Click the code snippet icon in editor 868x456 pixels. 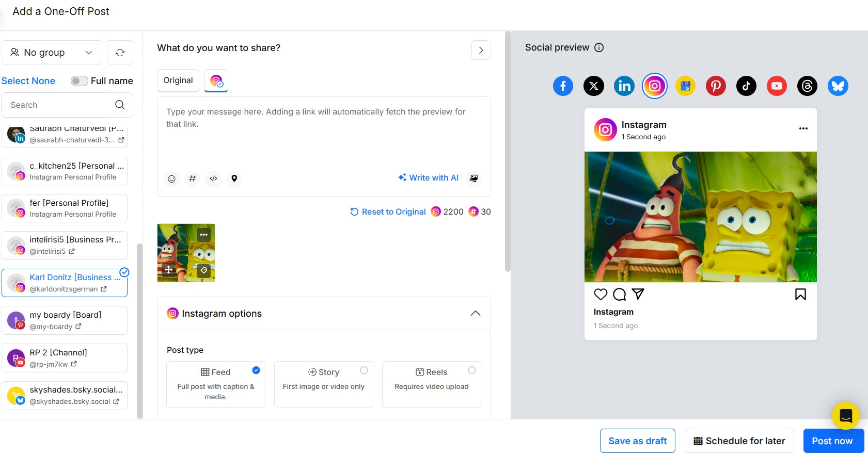(x=213, y=178)
